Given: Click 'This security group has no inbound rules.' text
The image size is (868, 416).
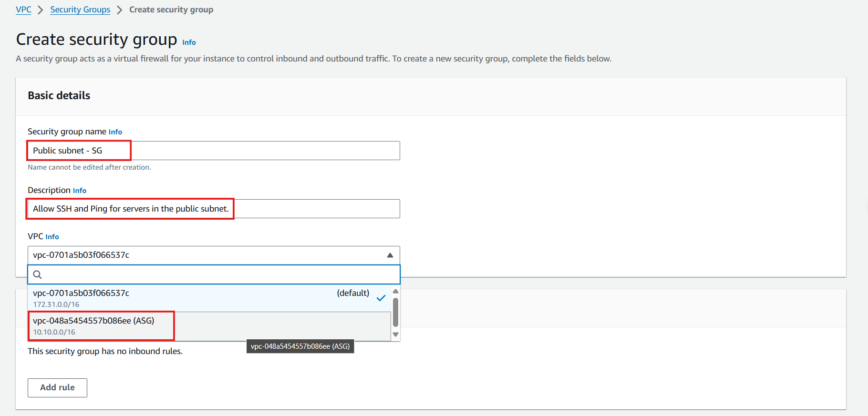Looking at the screenshot, I should click(105, 351).
